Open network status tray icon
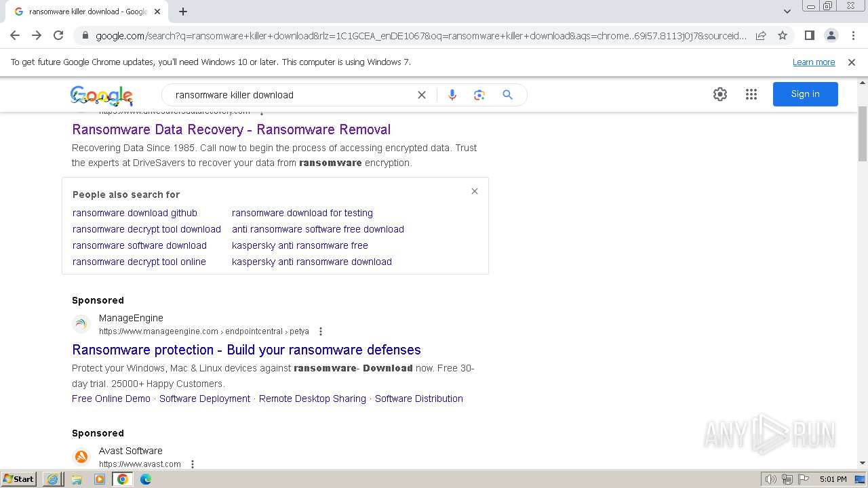Image resolution: width=868 pixels, height=488 pixels. coord(787,479)
